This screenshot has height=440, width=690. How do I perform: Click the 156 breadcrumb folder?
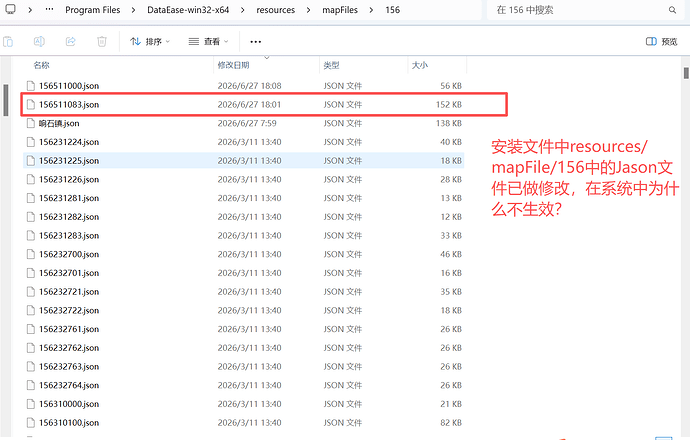(x=393, y=10)
